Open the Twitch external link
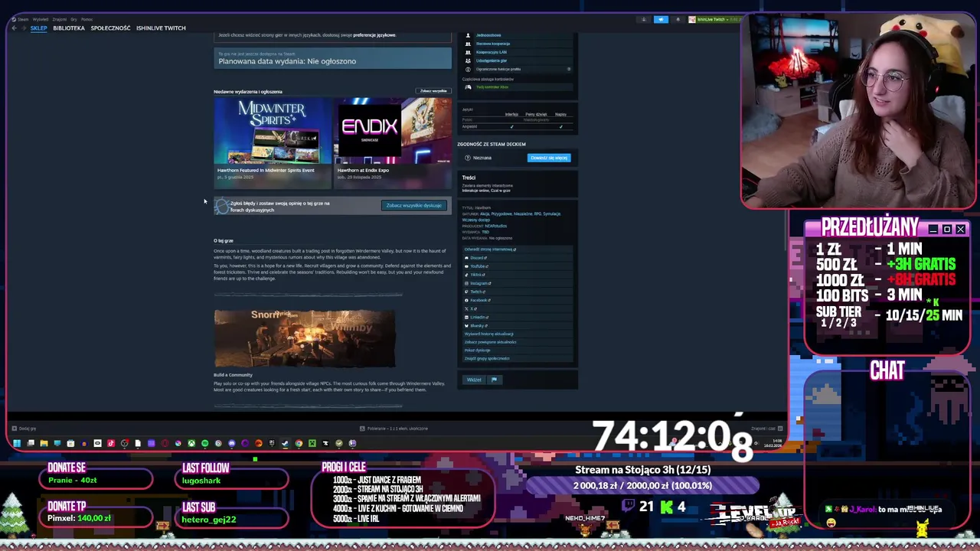This screenshot has height=551, width=980. pyautogui.click(x=476, y=292)
